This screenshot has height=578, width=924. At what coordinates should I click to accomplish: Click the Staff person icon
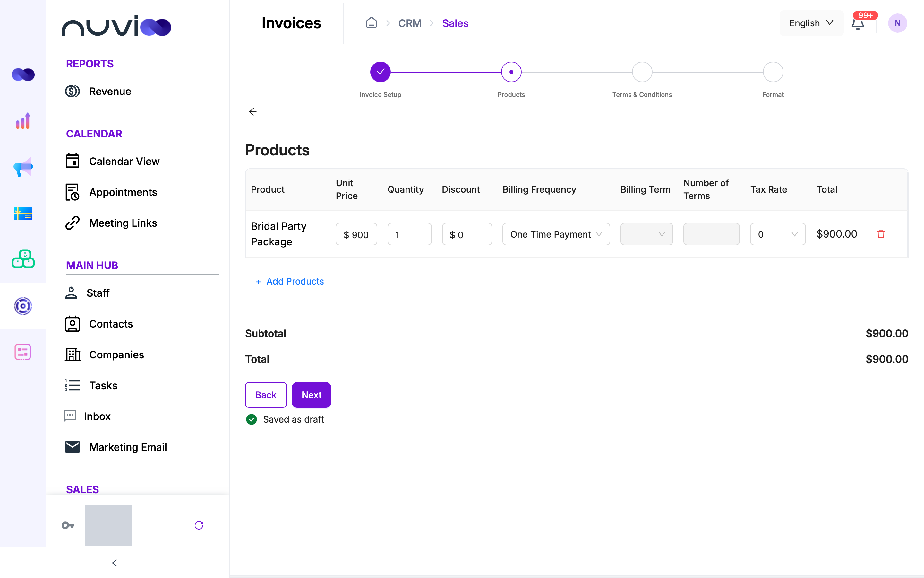click(x=71, y=293)
